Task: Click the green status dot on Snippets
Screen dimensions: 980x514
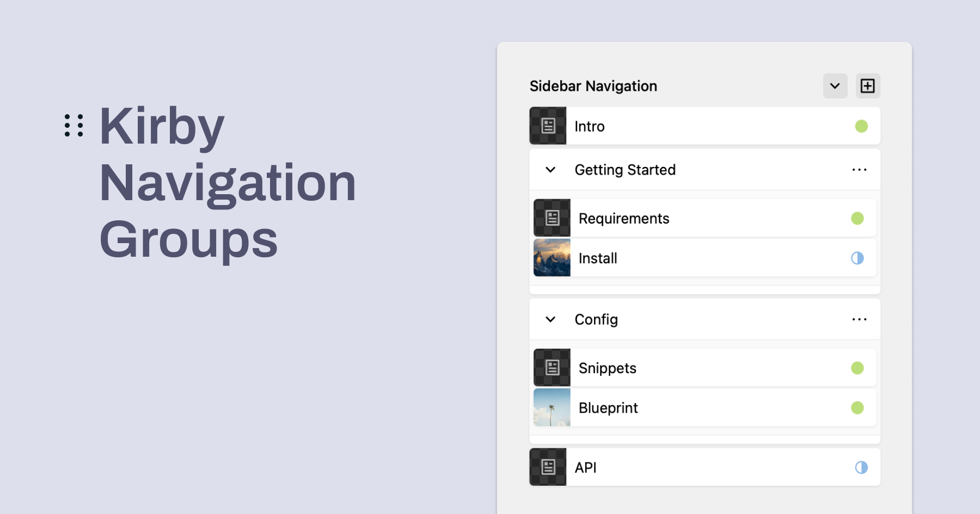Action: 859,367
